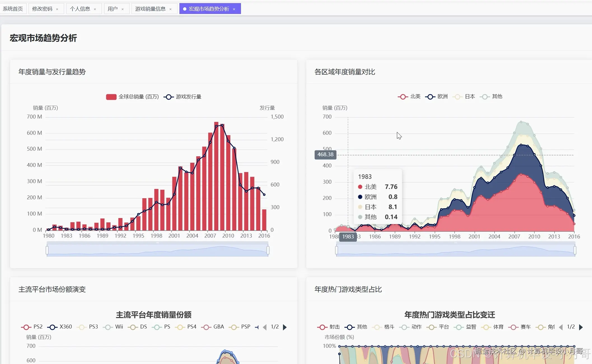This screenshot has height=364, width=592.
Task: Close the 宏观市场趋势分析 tab
Action: pos(234,9)
